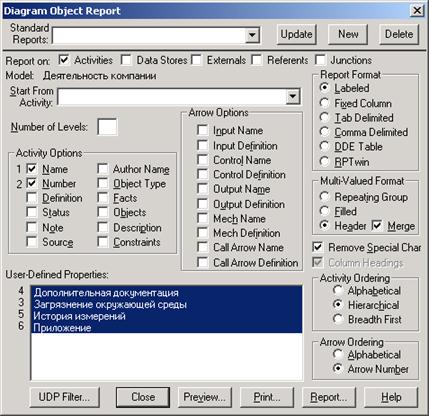
Task: Click the Delete report button
Action: coord(399,34)
